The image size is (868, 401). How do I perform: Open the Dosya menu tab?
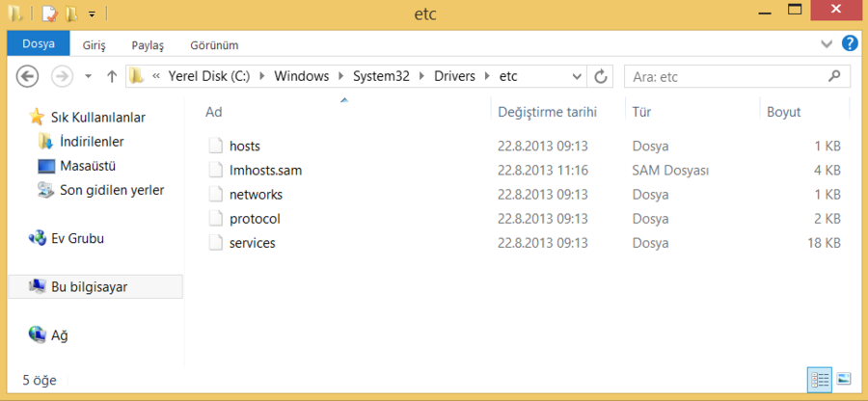click(39, 44)
